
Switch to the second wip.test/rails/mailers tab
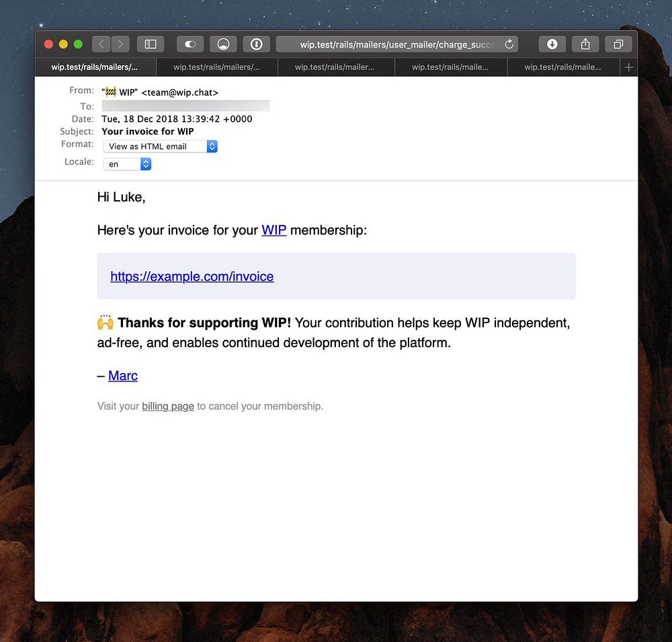coord(217,67)
